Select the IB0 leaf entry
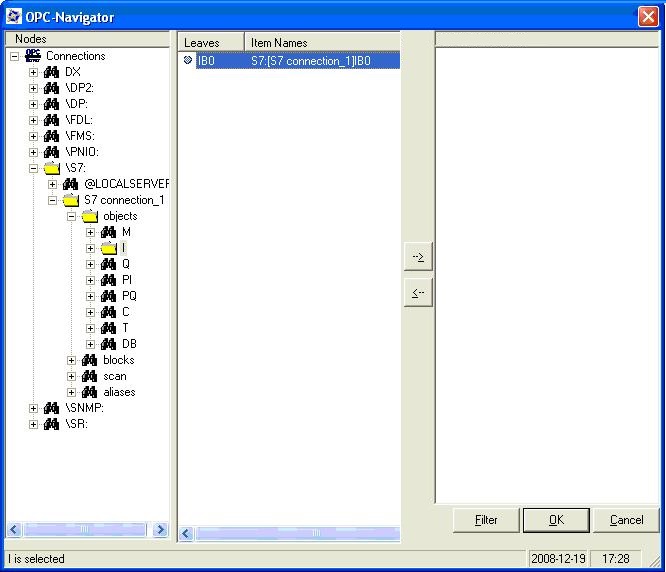 pos(206,61)
